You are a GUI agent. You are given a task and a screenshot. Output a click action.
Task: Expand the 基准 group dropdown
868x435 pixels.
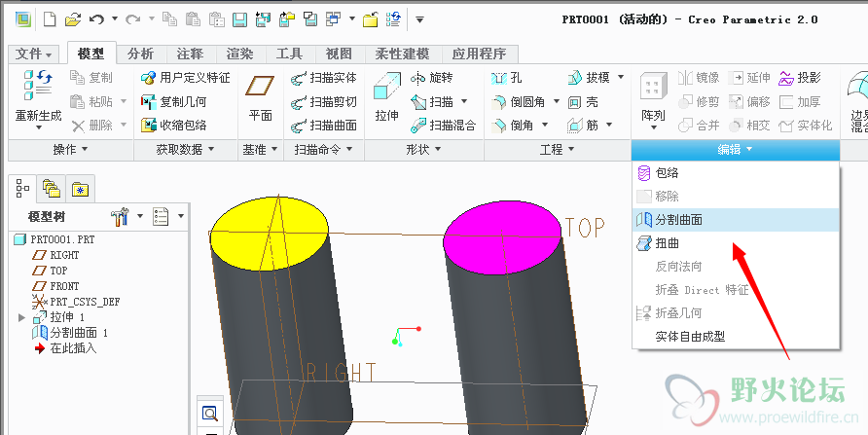[260, 150]
